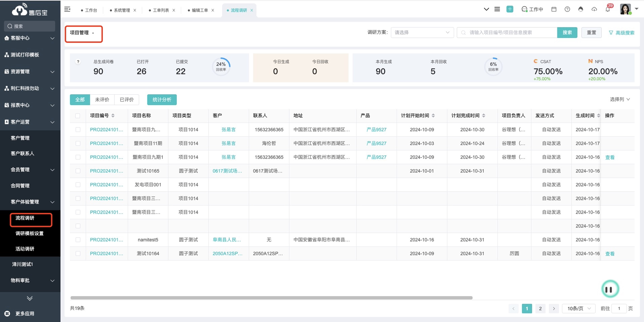The height and width of the screenshot is (322, 644).
Task: Close the 系统管理 tab
Action: pos(135,10)
